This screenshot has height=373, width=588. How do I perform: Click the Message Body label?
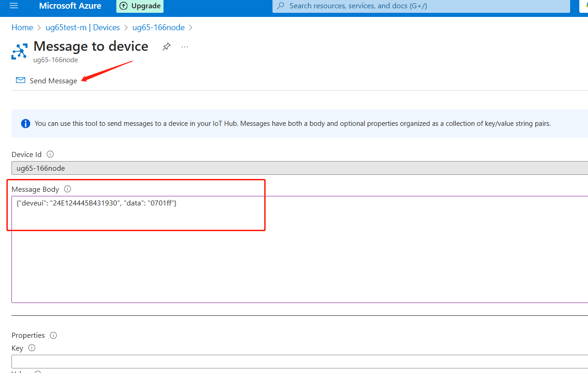(x=35, y=189)
